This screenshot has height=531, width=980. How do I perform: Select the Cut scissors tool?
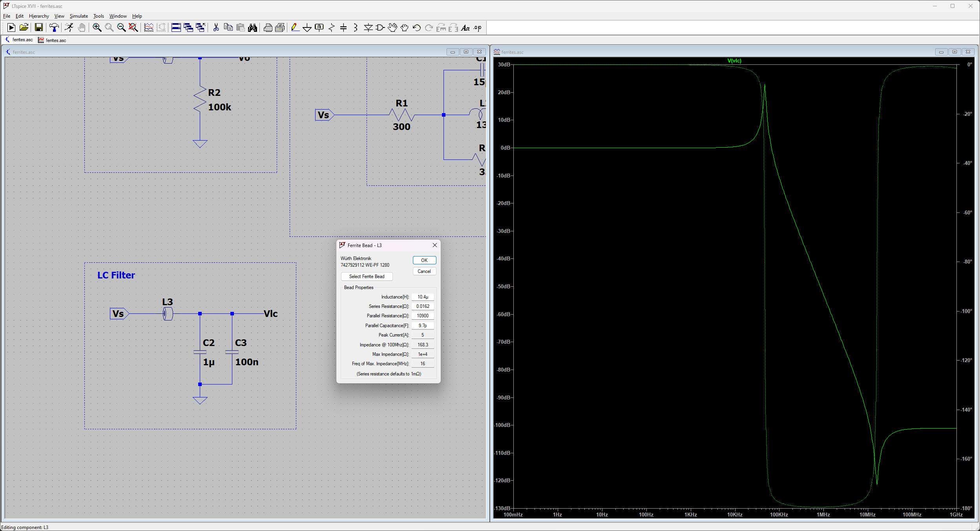click(x=216, y=27)
